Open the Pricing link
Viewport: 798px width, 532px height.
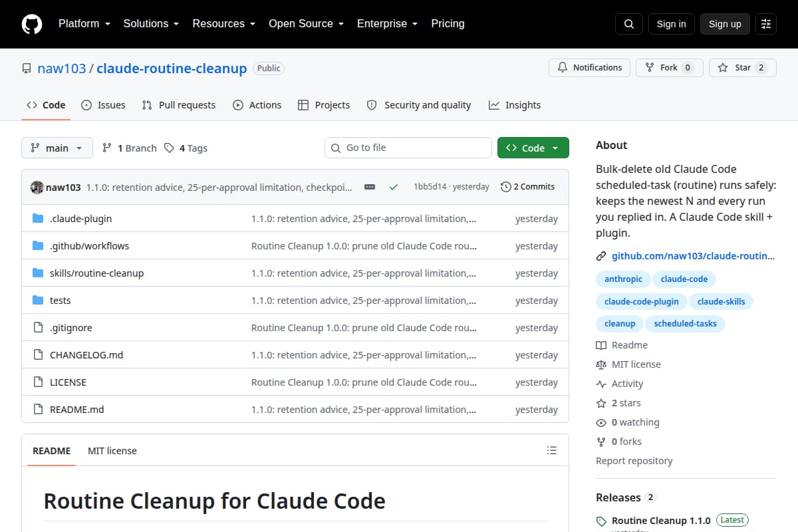[x=448, y=24]
